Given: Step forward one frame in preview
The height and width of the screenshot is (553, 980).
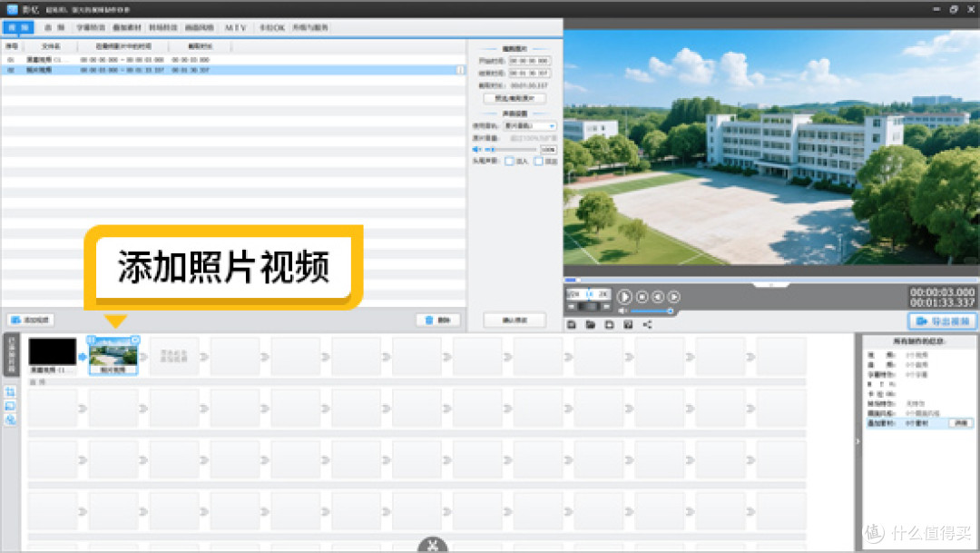Looking at the screenshot, I should pos(673,297).
